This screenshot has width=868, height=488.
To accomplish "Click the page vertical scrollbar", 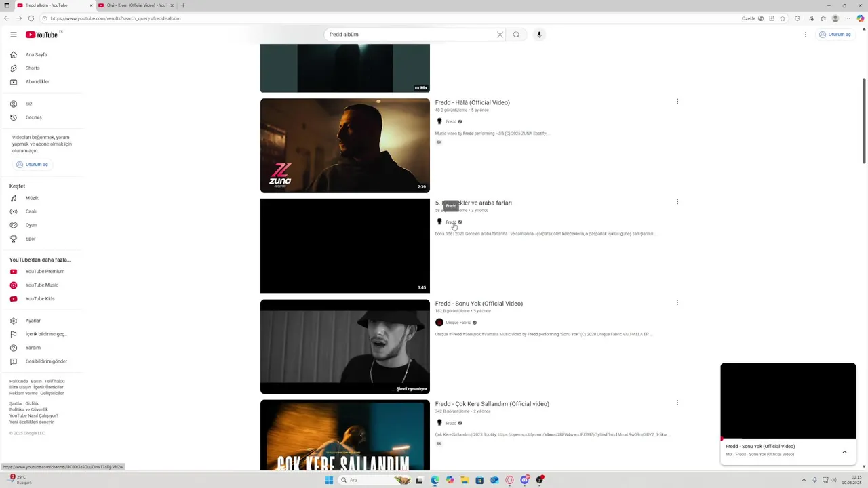I will pos(864,121).
